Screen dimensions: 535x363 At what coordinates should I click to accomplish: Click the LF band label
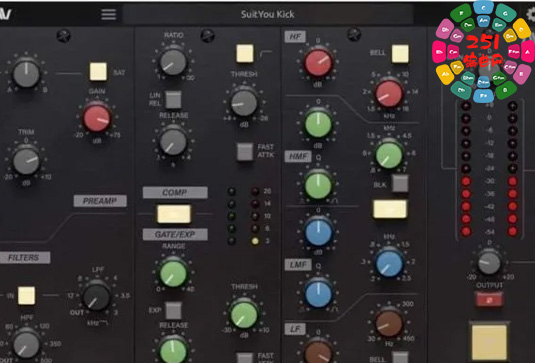click(x=295, y=329)
